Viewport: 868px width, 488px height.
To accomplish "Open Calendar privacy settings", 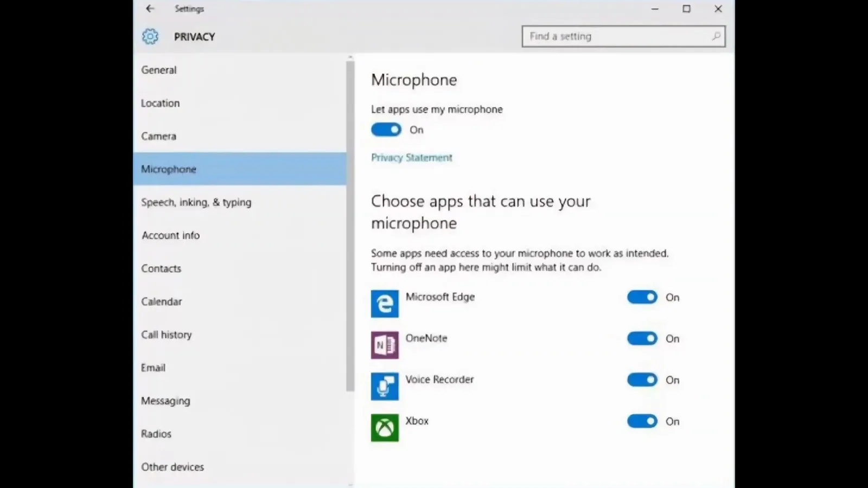I will 240,301.
